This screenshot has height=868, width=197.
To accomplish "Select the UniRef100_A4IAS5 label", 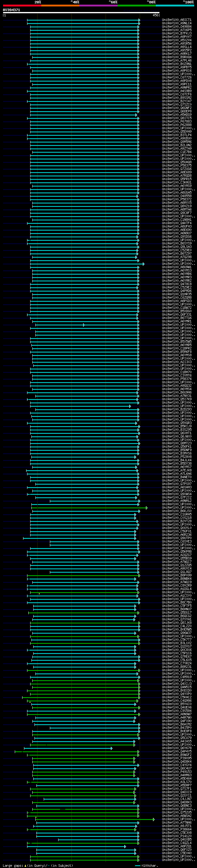I will (177, 741).
